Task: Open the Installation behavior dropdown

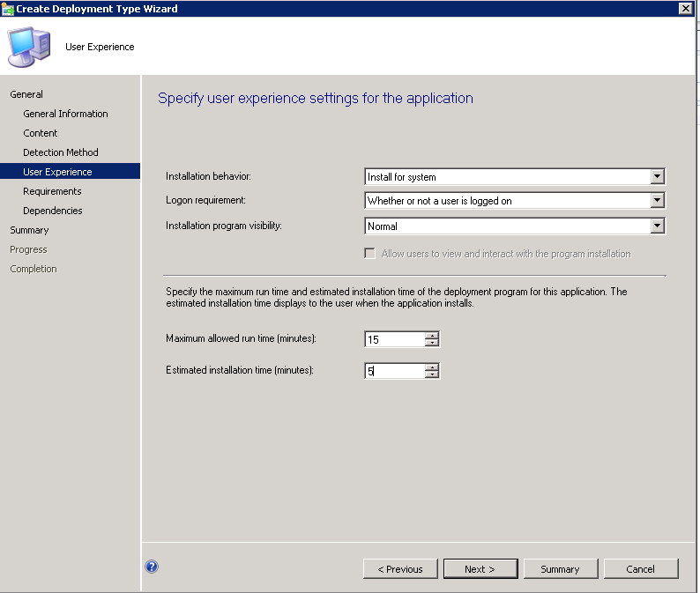Action: point(657,177)
